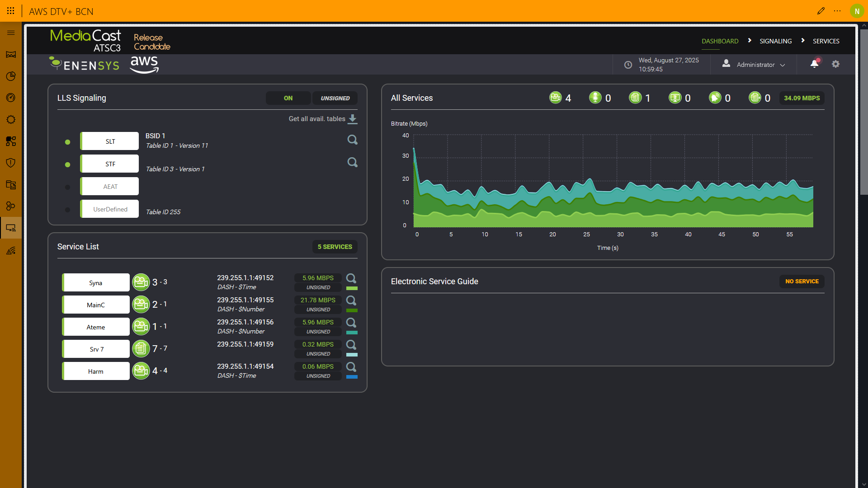
Task: Toggle UNSIGNED badge for Harm service
Action: point(318,376)
